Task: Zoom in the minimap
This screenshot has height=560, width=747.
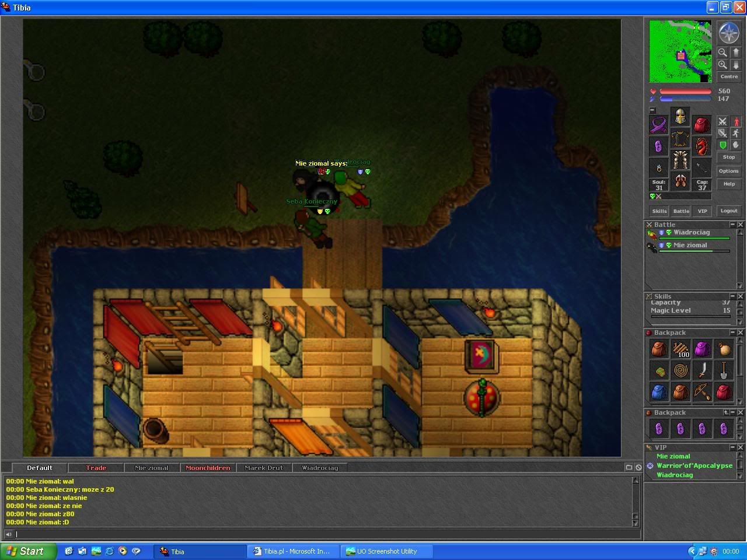Action: tap(722, 65)
